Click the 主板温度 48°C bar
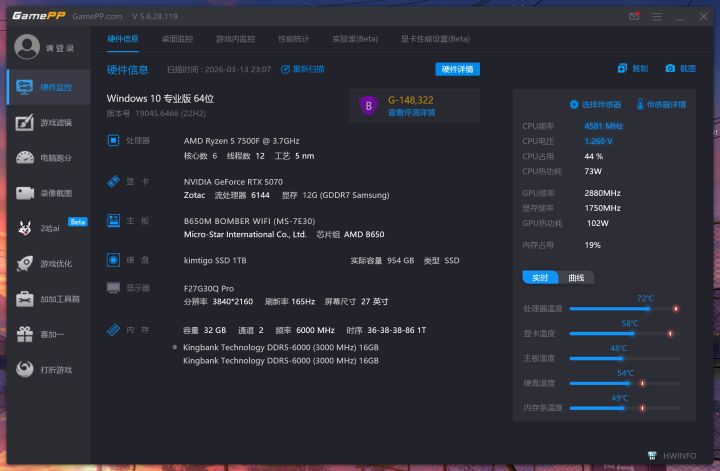The height and width of the screenshot is (471, 720). tap(624, 358)
